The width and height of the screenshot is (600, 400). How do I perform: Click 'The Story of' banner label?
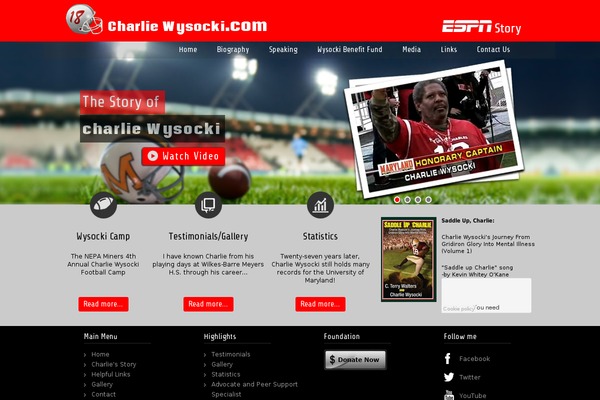click(122, 102)
